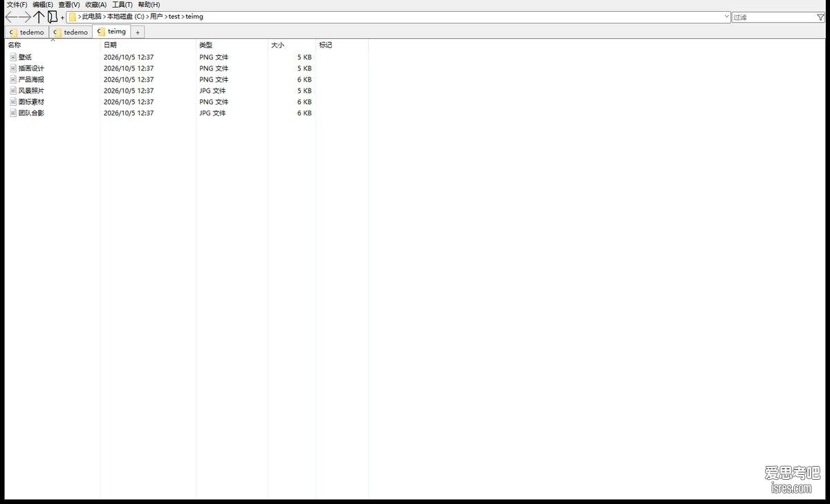
Task: Click the date cell of 壁纸
Action: pos(129,57)
